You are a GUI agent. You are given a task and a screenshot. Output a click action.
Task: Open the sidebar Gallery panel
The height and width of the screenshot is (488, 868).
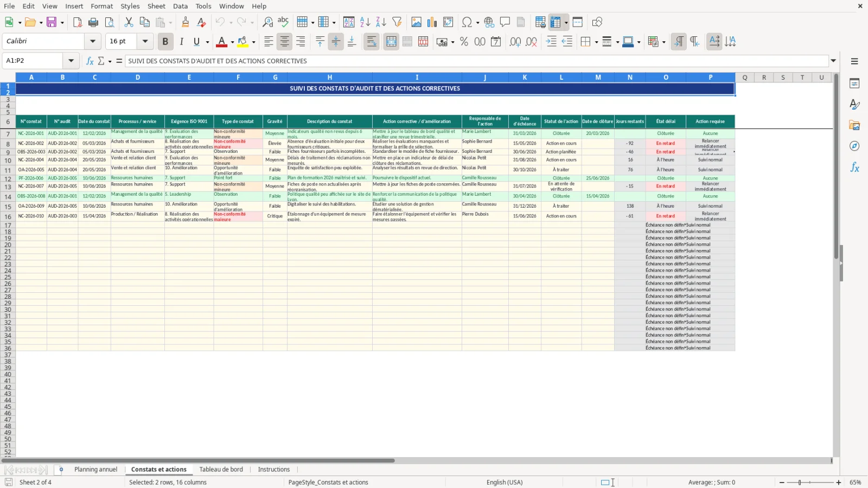(x=854, y=125)
